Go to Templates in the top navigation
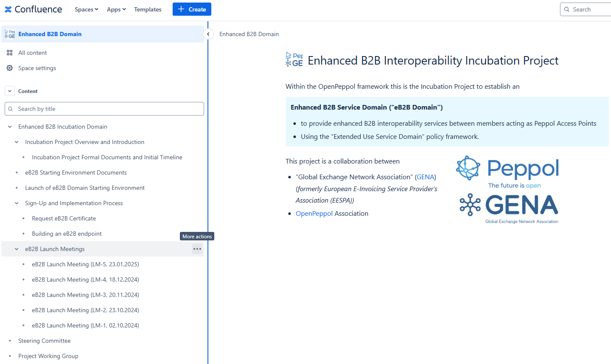Viewport: 611px width, 364px height. [148, 9]
